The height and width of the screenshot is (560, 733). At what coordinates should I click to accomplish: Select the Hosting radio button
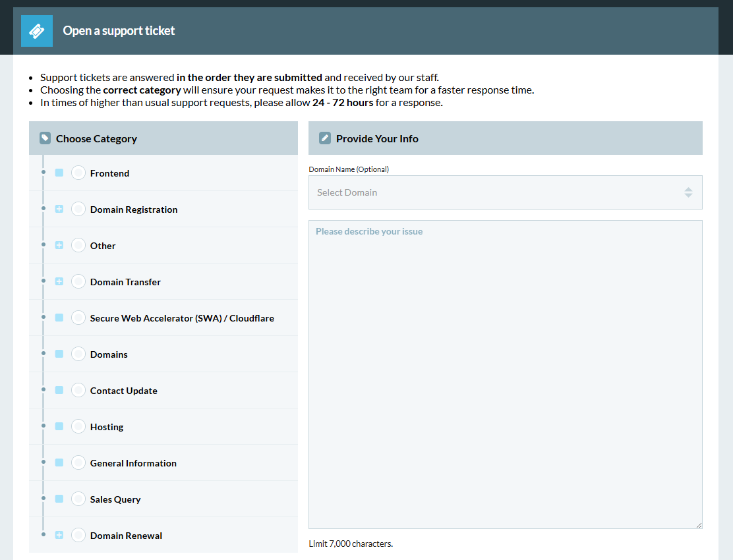[78, 426]
